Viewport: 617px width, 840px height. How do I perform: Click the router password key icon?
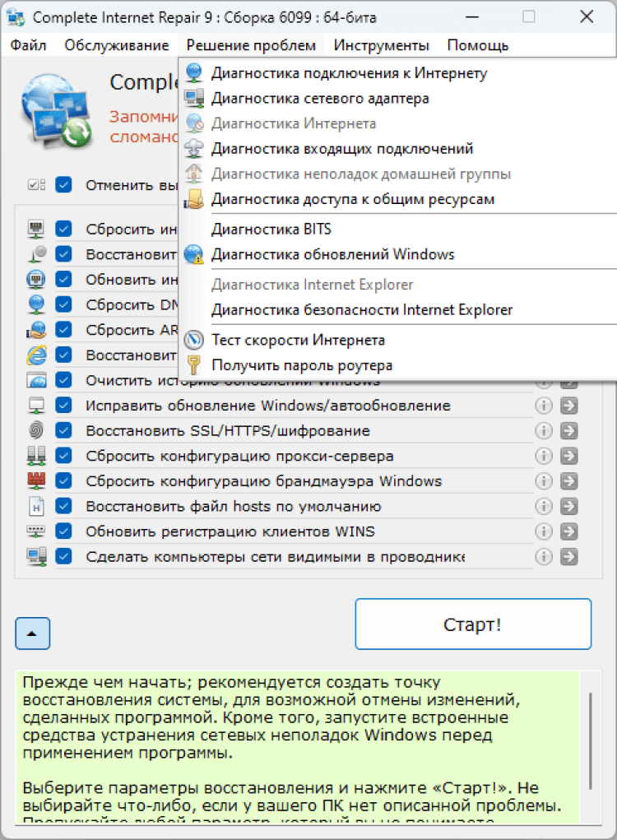click(194, 364)
